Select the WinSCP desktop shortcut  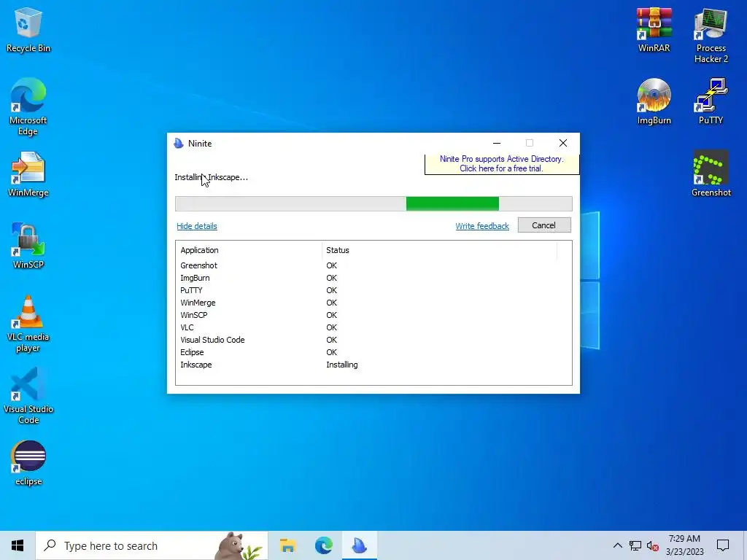(28, 246)
